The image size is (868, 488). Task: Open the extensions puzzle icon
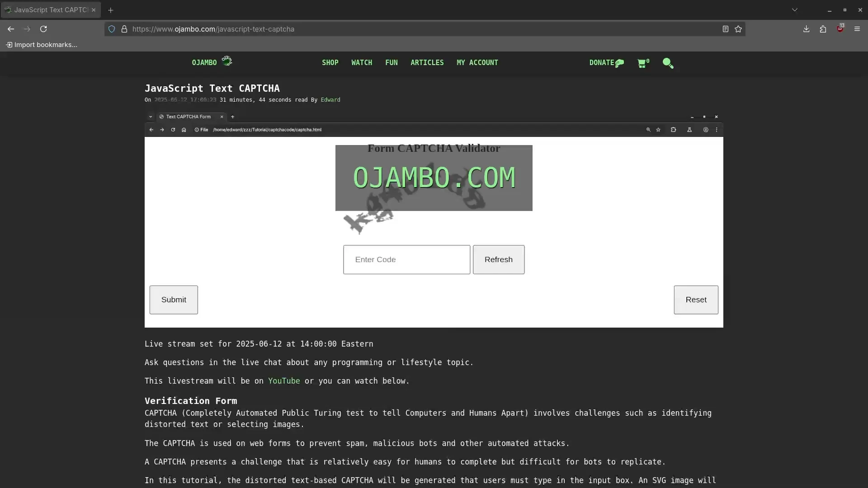click(823, 29)
